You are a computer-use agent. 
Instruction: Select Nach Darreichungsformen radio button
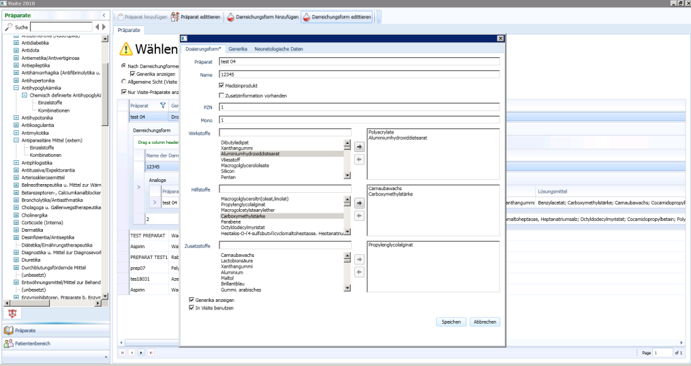tap(123, 66)
